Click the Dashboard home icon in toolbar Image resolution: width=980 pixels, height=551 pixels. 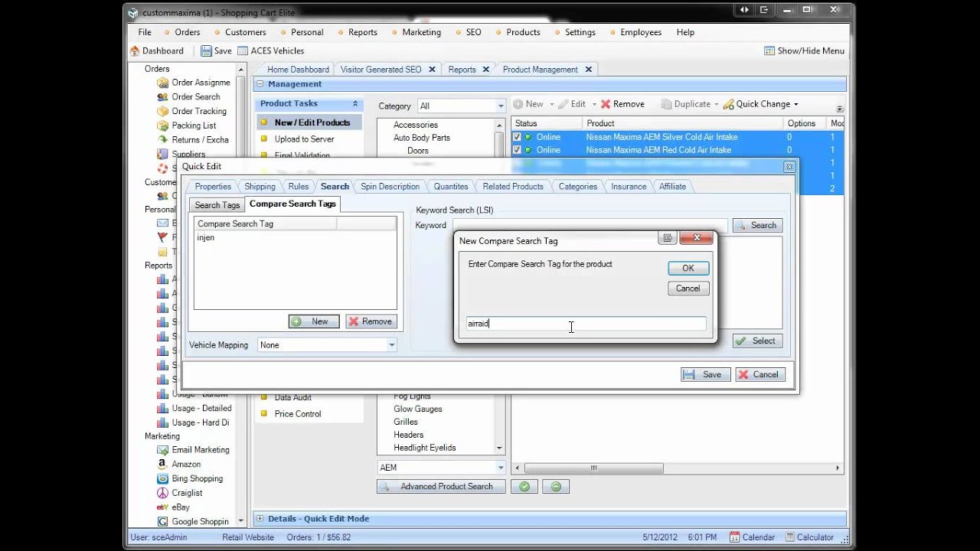135,51
